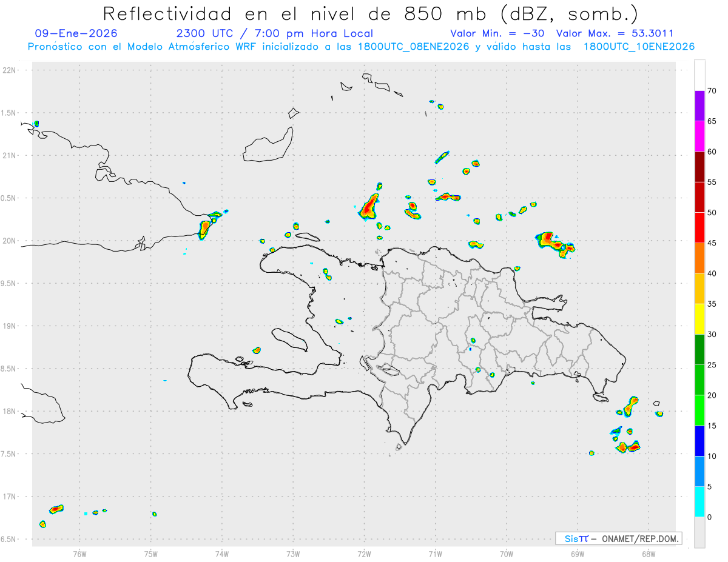Click the dark blue 10–15 dBZ colorbar segment
728x562 pixels.
pyautogui.click(x=699, y=441)
